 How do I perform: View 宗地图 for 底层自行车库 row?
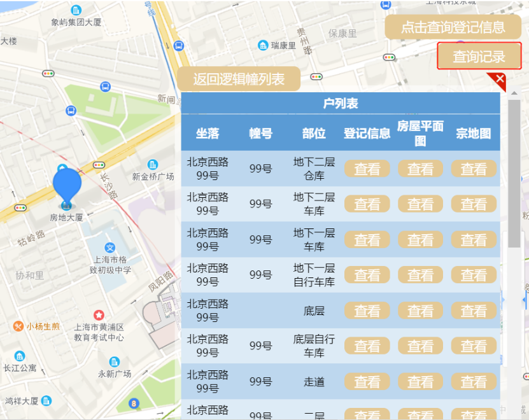tap(474, 346)
